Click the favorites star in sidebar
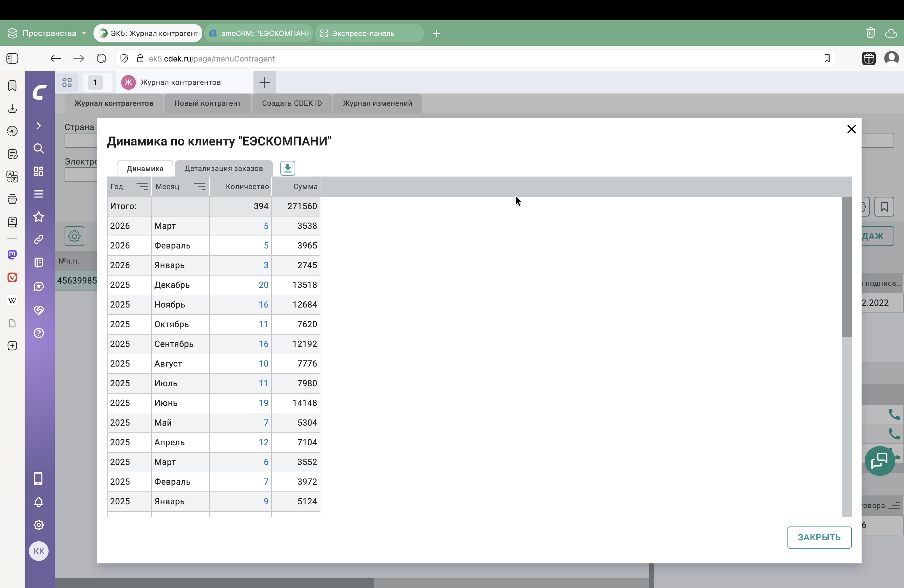This screenshot has height=588, width=904. point(39,217)
